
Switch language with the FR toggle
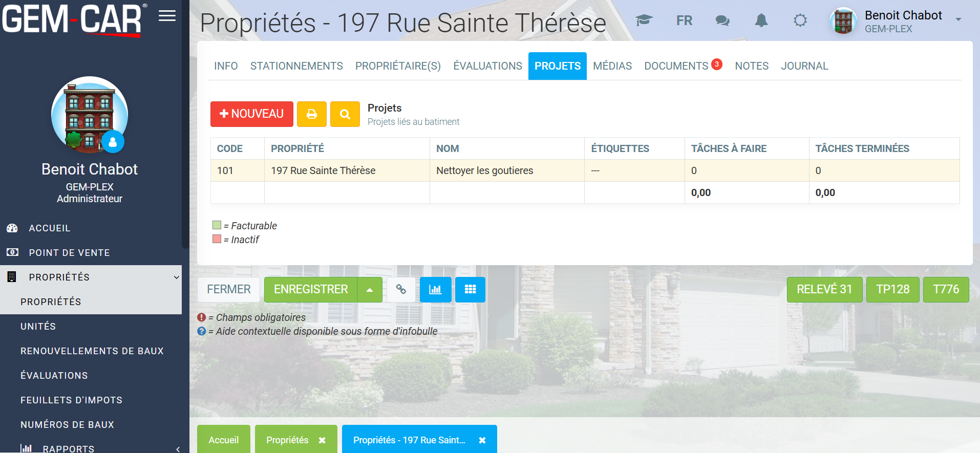tap(684, 20)
